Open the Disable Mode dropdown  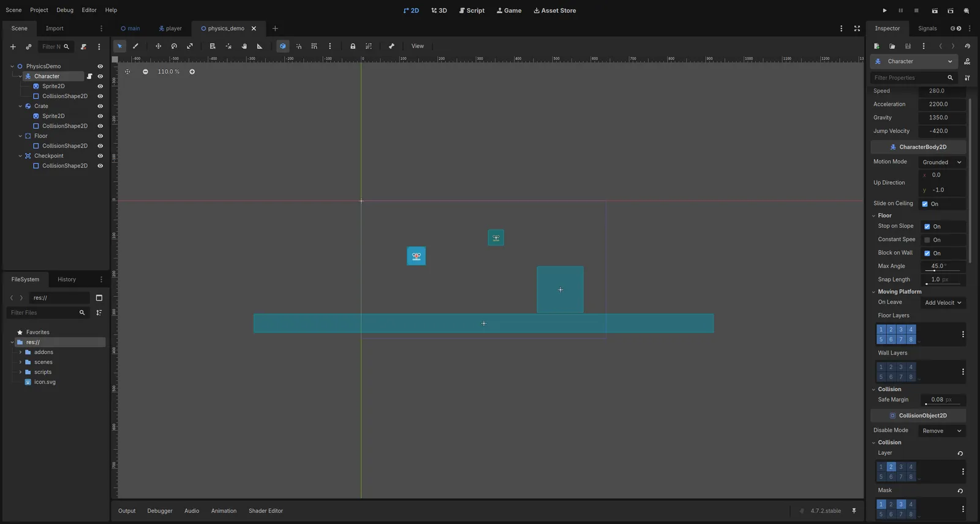pyautogui.click(x=942, y=431)
